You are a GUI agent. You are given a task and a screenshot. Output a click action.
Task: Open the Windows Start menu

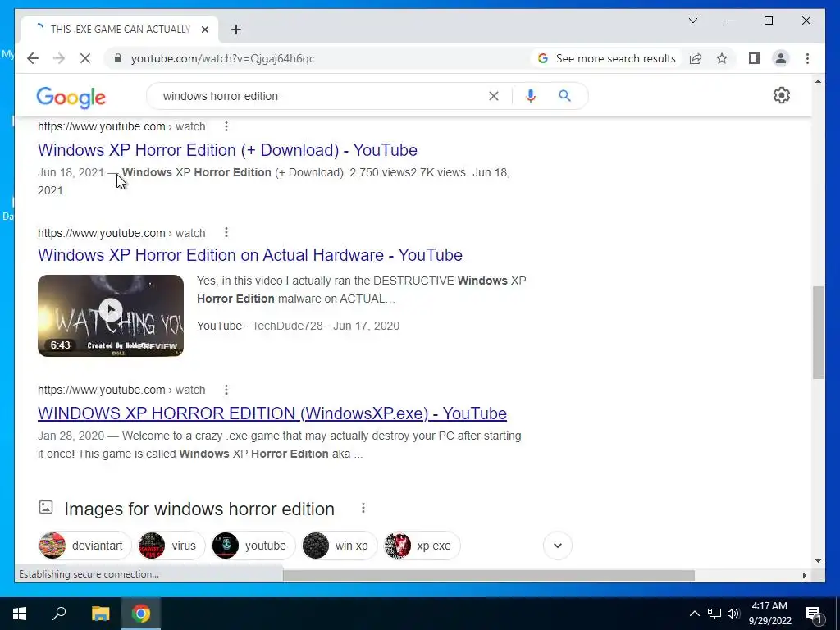click(x=20, y=614)
